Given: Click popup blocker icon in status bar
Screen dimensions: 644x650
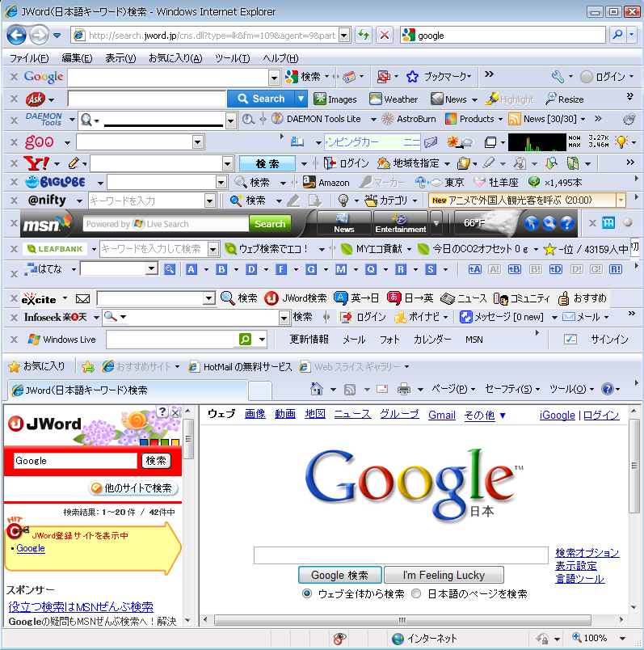Looking at the screenshot, I should pos(339,639).
